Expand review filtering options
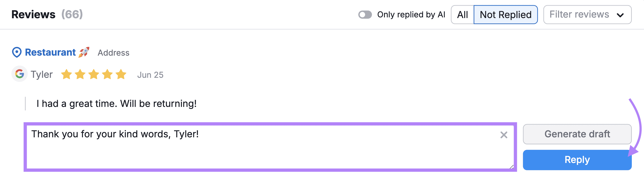The width and height of the screenshot is (644, 186). click(x=587, y=15)
